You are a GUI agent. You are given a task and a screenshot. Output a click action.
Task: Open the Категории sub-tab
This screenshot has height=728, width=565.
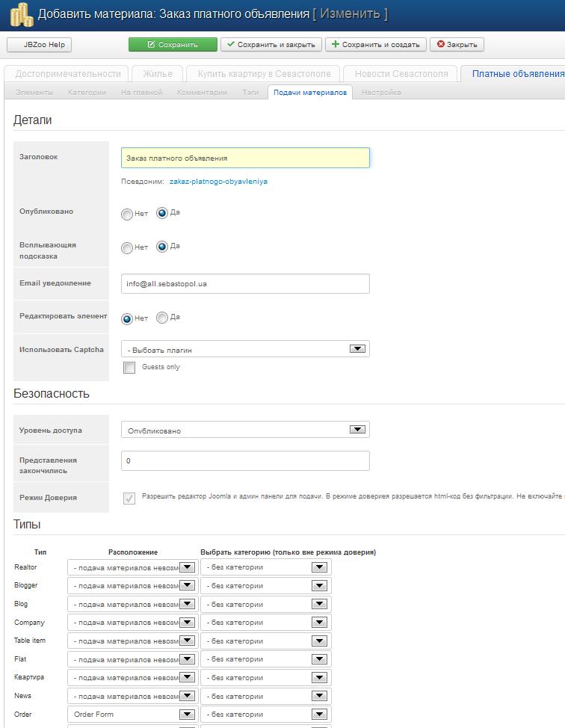point(87,93)
